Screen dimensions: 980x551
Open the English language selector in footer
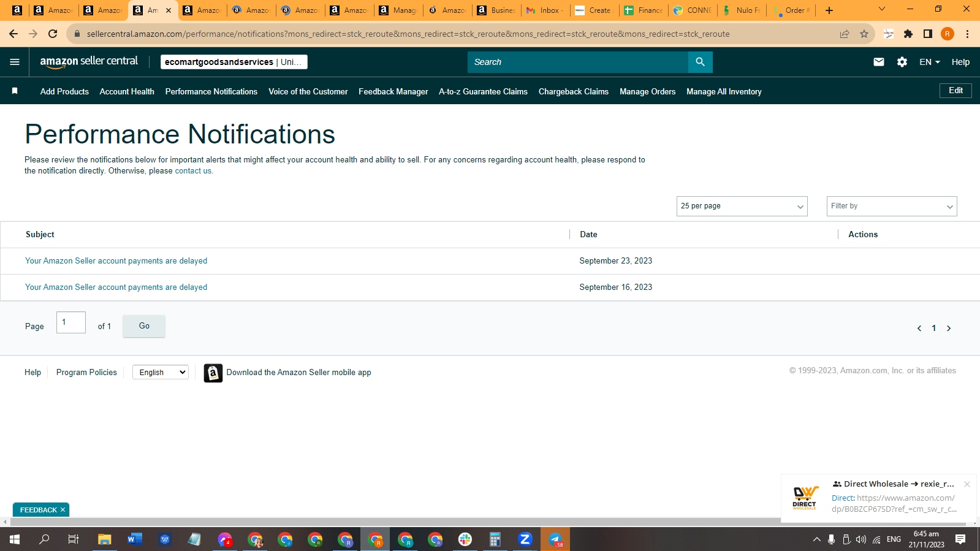pos(160,372)
